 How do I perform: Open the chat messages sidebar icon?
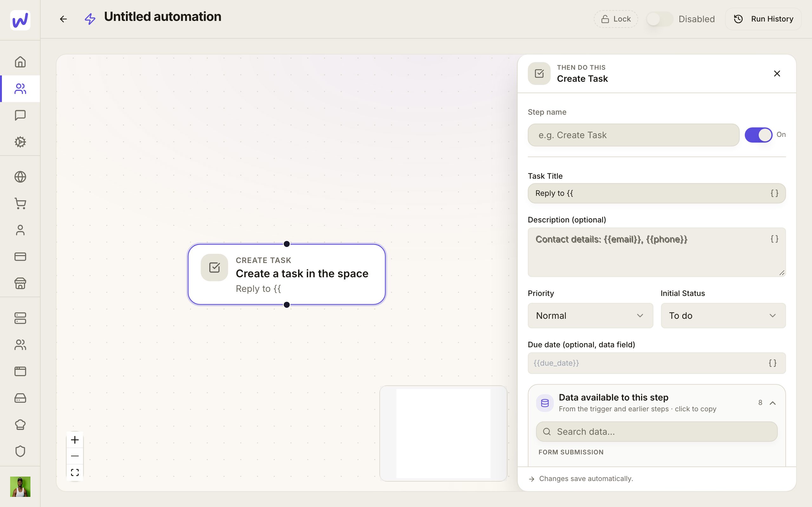tap(20, 115)
